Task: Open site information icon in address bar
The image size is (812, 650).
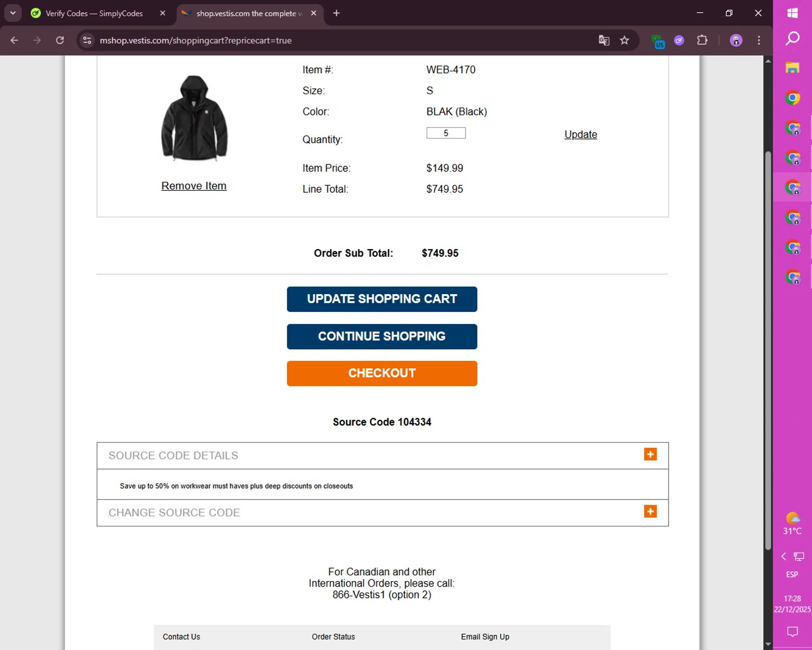Action: point(87,40)
